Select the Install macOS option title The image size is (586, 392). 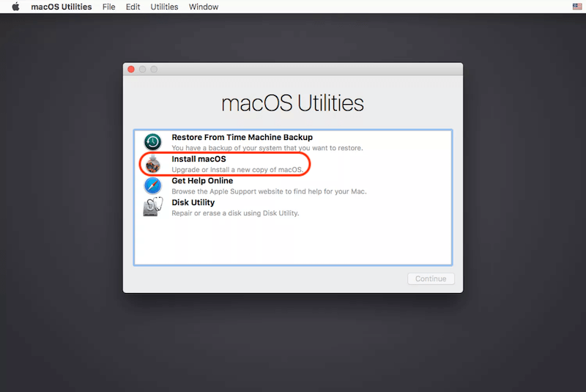point(199,159)
